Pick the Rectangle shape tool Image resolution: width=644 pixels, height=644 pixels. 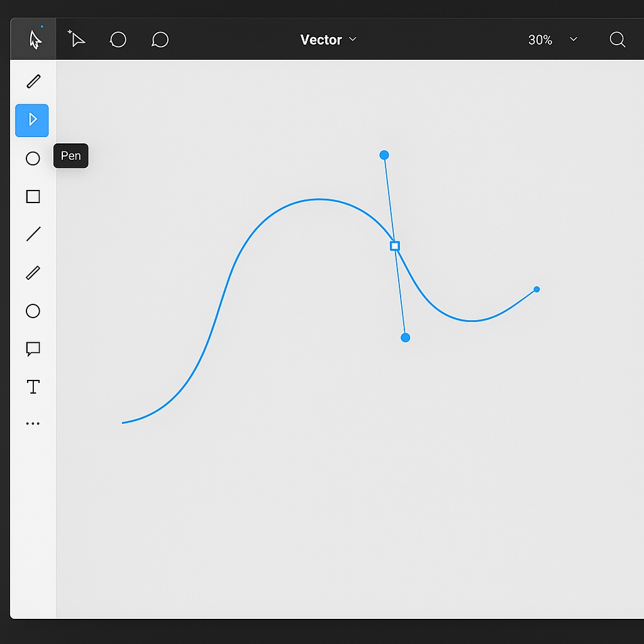pos(33,196)
